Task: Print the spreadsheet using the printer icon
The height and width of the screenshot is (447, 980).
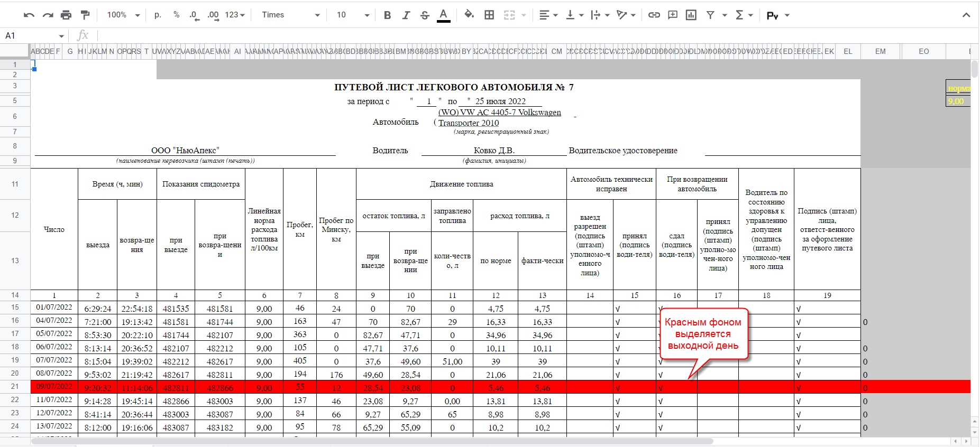Action: click(x=66, y=15)
